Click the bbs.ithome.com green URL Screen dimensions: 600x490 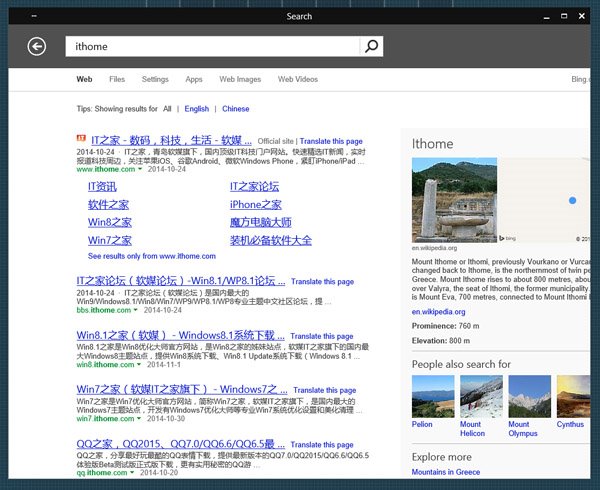pyautogui.click(x=104, y=310)
